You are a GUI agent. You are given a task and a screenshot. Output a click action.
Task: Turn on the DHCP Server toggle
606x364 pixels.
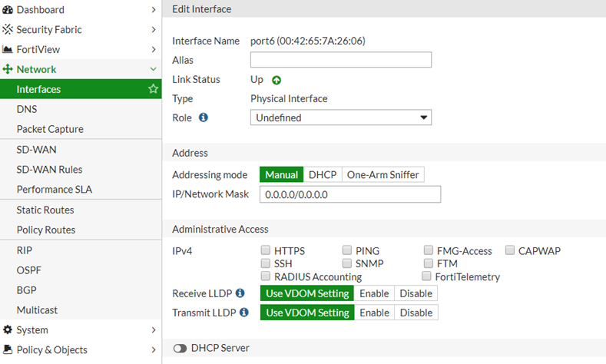180,349
